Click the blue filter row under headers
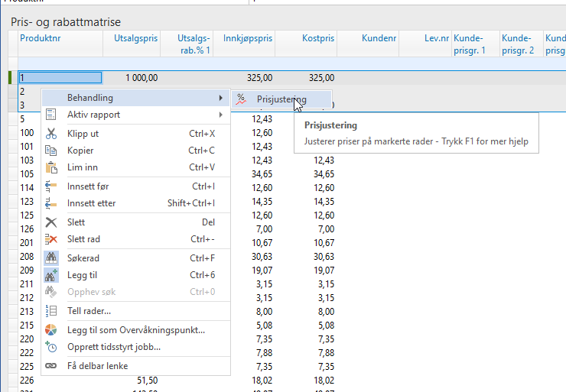 (291, 63)
